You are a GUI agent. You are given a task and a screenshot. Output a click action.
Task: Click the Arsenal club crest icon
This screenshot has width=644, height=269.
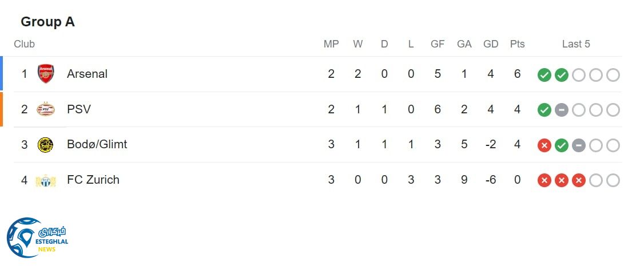pyautogui.click(x=46, y=74)
